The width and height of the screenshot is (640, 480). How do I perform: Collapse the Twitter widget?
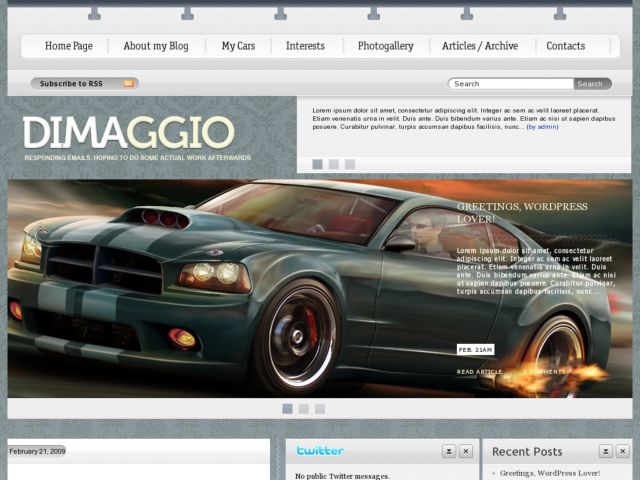click(449, 451)
